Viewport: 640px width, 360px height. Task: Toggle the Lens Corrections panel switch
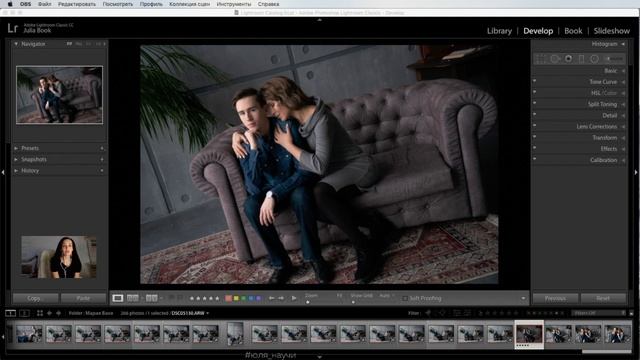pos(535,126)
